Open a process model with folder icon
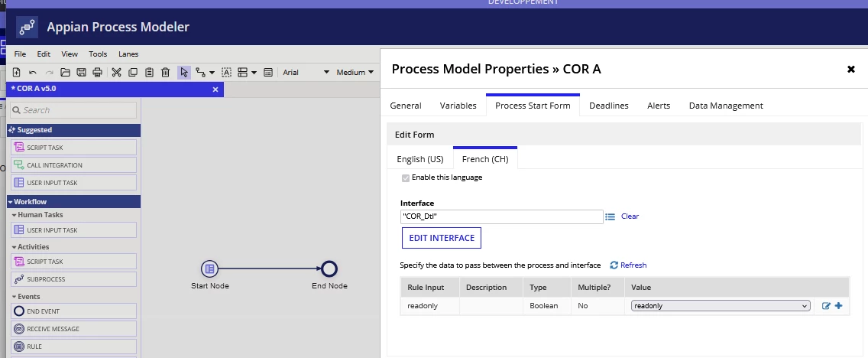Viewport: 868px width, 358px height. (x=65, y=73)
